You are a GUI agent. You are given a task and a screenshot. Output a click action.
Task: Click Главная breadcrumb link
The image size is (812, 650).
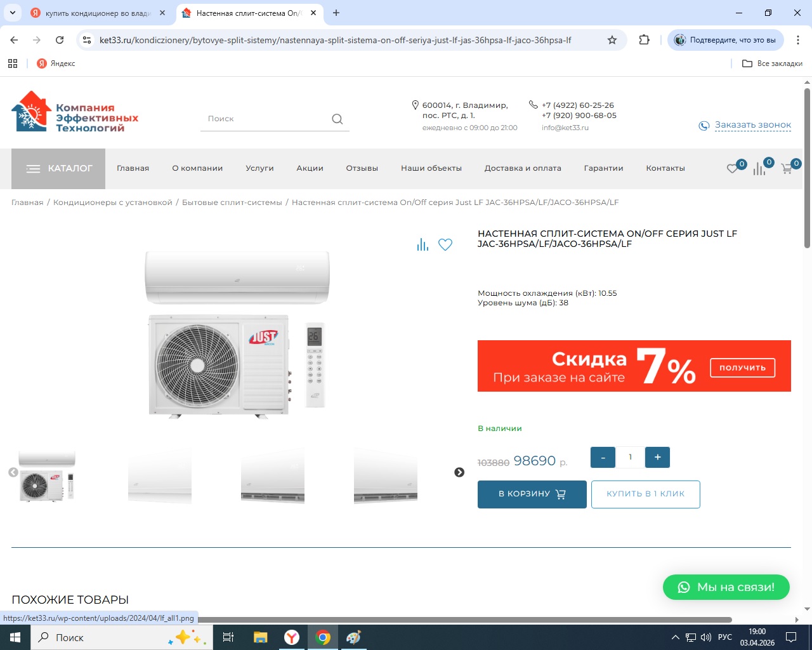coord(27,202)
